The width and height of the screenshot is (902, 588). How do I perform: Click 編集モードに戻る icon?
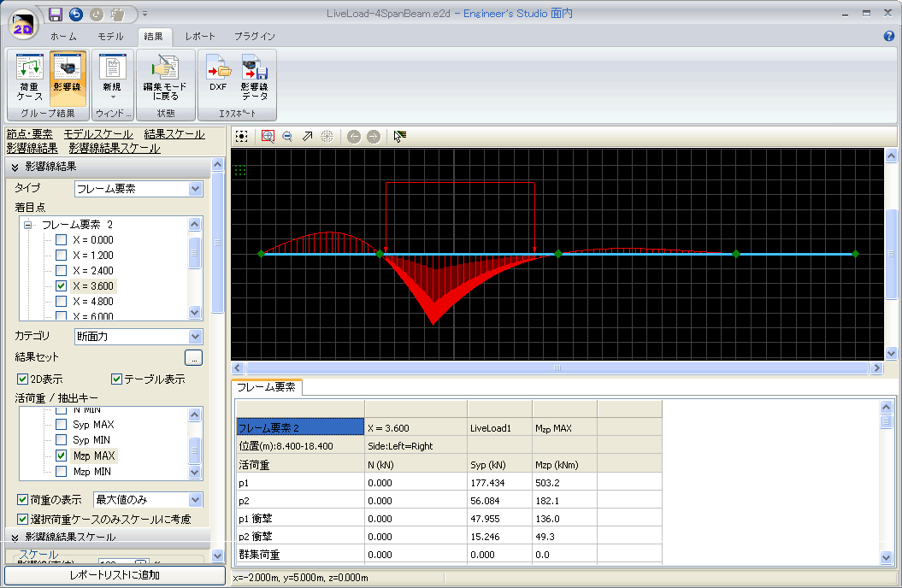click(165, 78)
